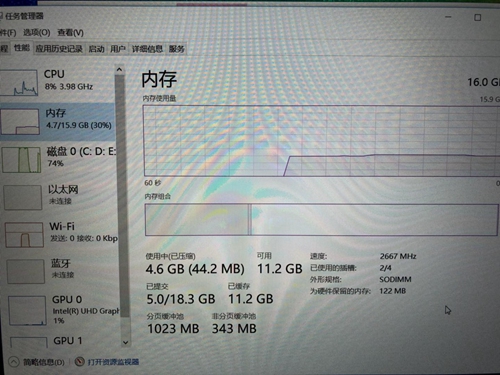The width and height of the screenshot is (500, 375).
Task: Switch to the 服务 tab
Action: click(x=176, y=49)
